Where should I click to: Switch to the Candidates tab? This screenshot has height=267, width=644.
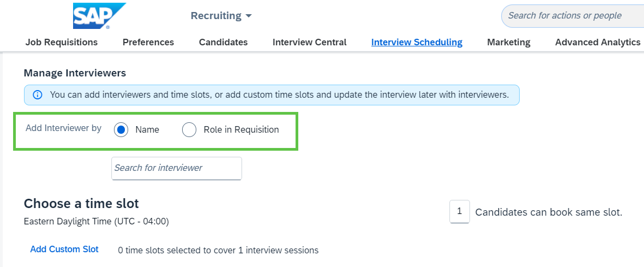224,42
